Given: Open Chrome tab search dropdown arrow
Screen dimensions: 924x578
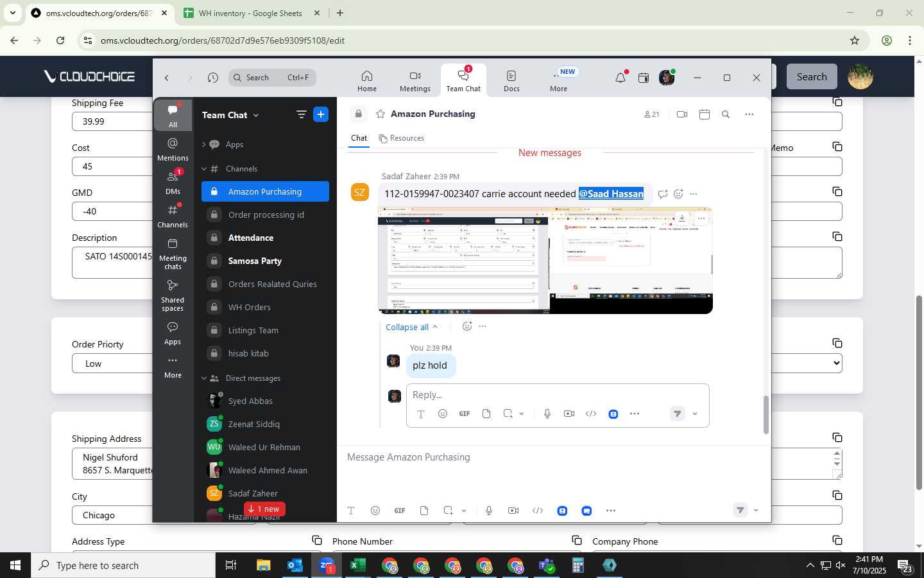Looking at the screenshot, I should tap(12, 13).
